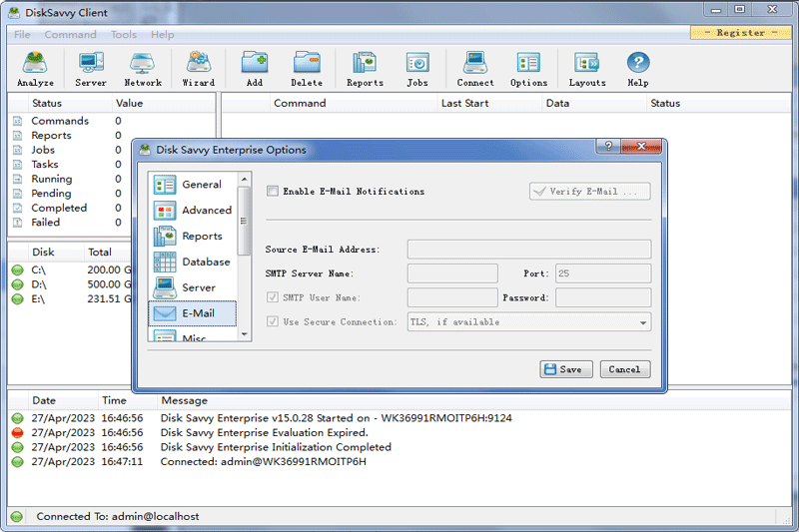
Task: Select the Connected admin log message
Action: pyautogui.click(x=263, y=462)
